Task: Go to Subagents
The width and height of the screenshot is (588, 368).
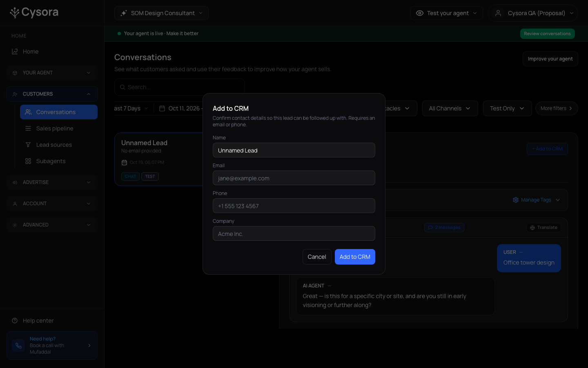Action: coord(59,161)
